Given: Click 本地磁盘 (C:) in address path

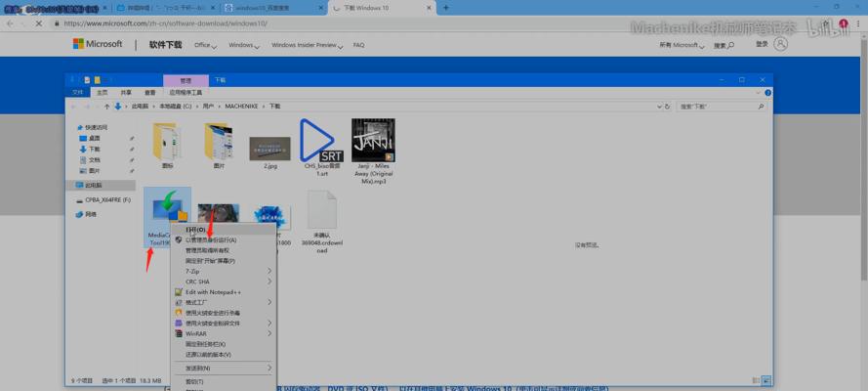Looking at the screenshot, I should point(176,107).
